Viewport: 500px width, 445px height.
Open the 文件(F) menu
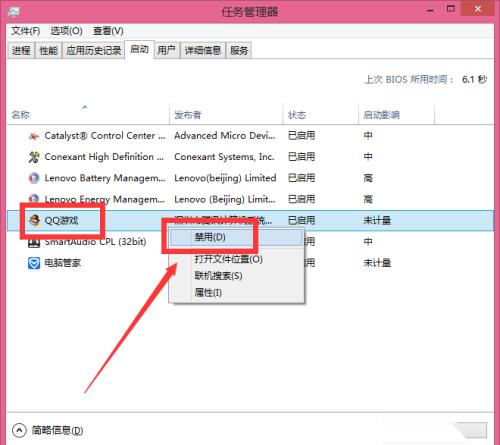pyautogui.click(x=25, y=31)
